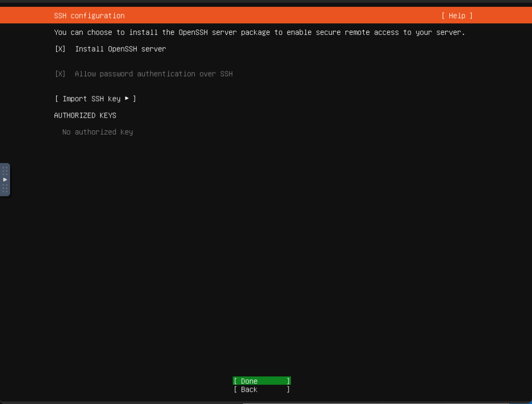Viewport: 532px width, 404px height.
Task: Click the arrow in Import SSH key
Action: (127, 98)
